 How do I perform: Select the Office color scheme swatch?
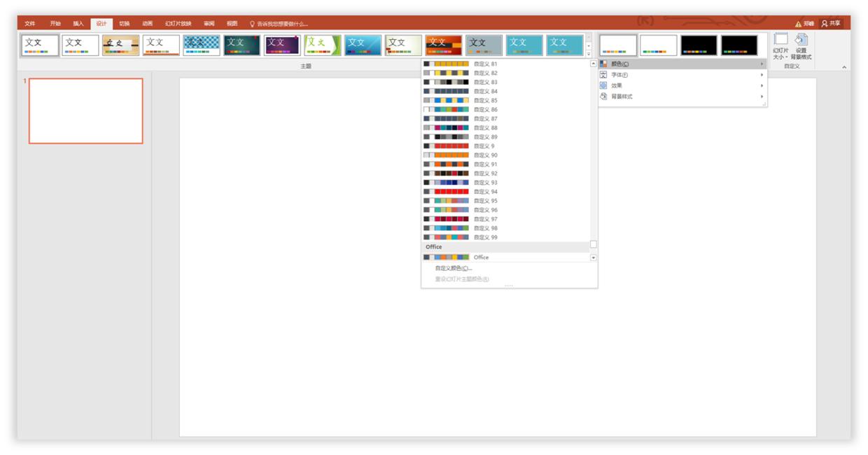point(448,258)
